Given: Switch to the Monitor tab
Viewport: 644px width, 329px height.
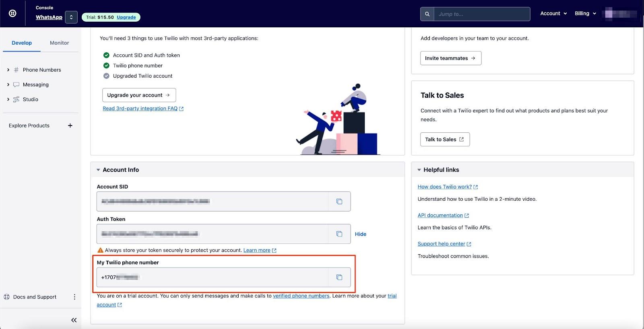Looking at the screenshot, I should click(59, 43).
